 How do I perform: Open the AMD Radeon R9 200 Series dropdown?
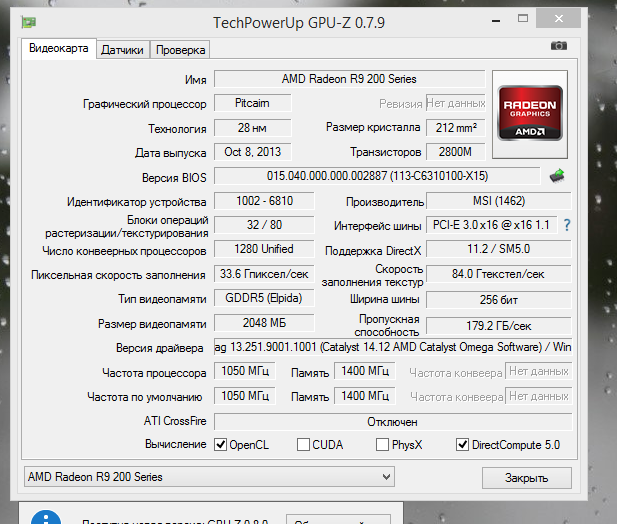click(x=209, y=477)
